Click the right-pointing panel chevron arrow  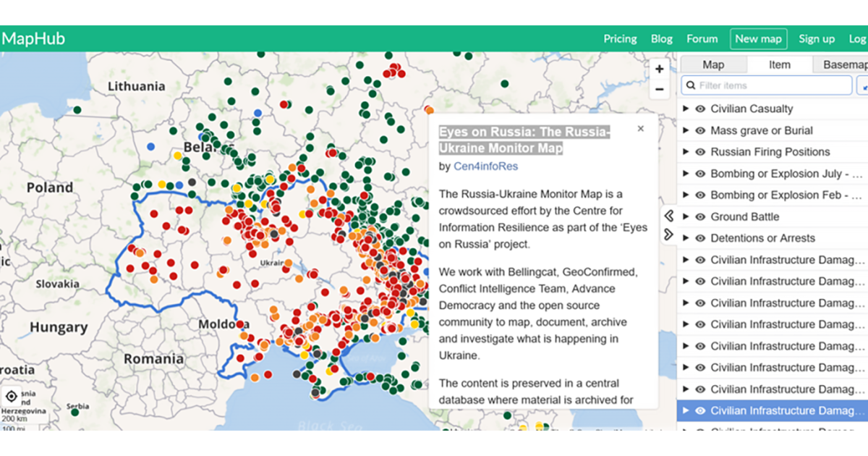[x=669, y=234]
